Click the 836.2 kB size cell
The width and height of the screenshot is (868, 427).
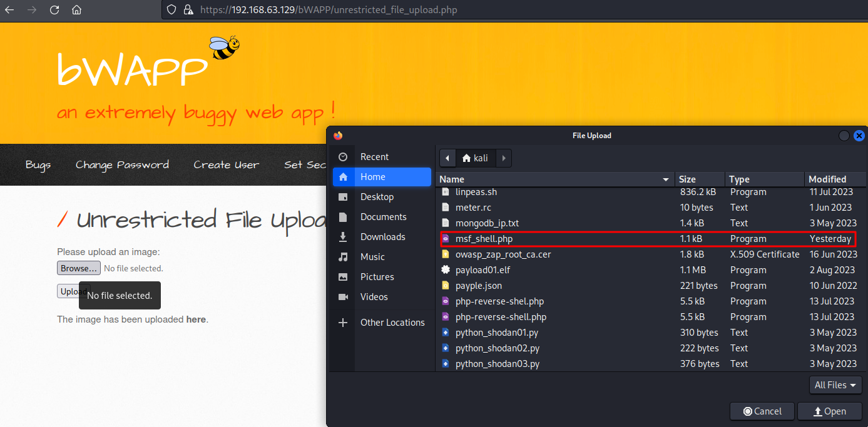pos(698,192)
